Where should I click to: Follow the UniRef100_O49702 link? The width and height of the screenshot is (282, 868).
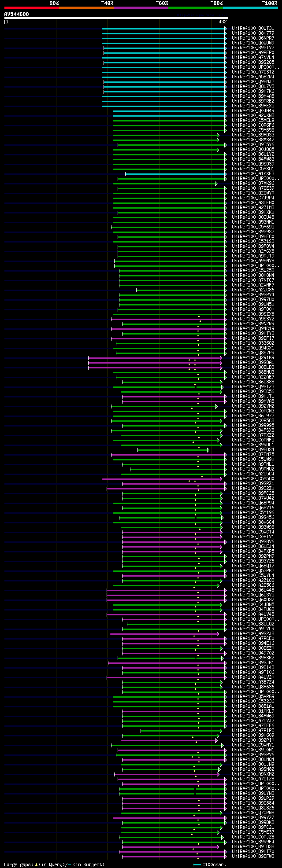click(x=253, y=653)
